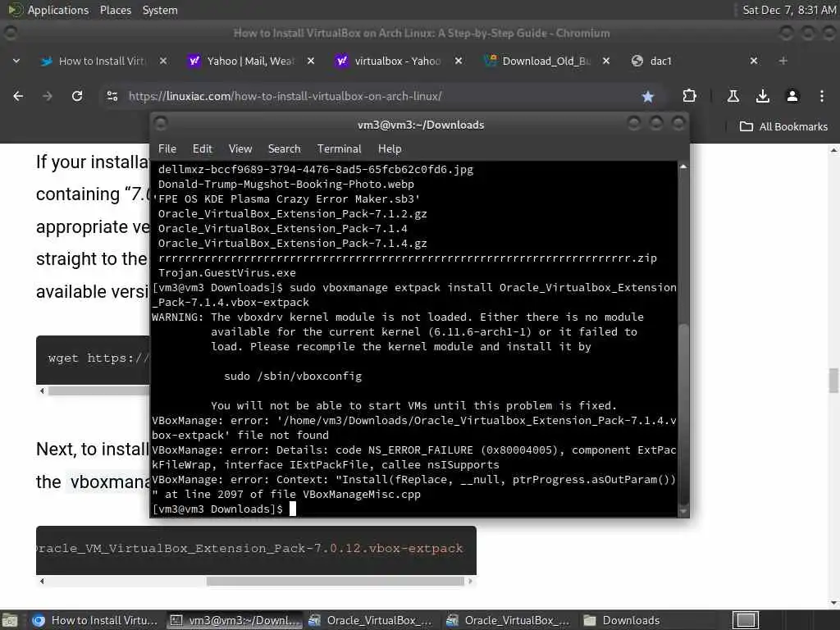Open the profile avatar menu
The image size is (840, 630).
pyautogui.click(x=792, y=97)
